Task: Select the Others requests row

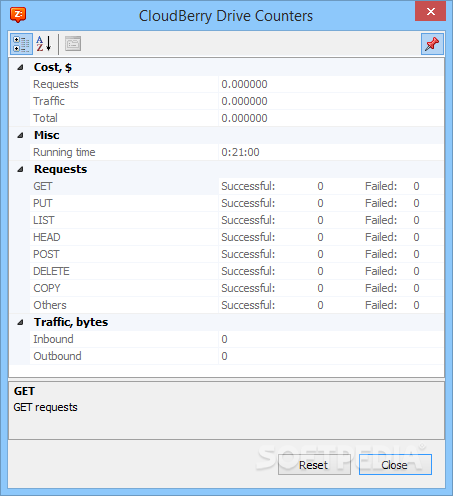Action: pos(237,305)
